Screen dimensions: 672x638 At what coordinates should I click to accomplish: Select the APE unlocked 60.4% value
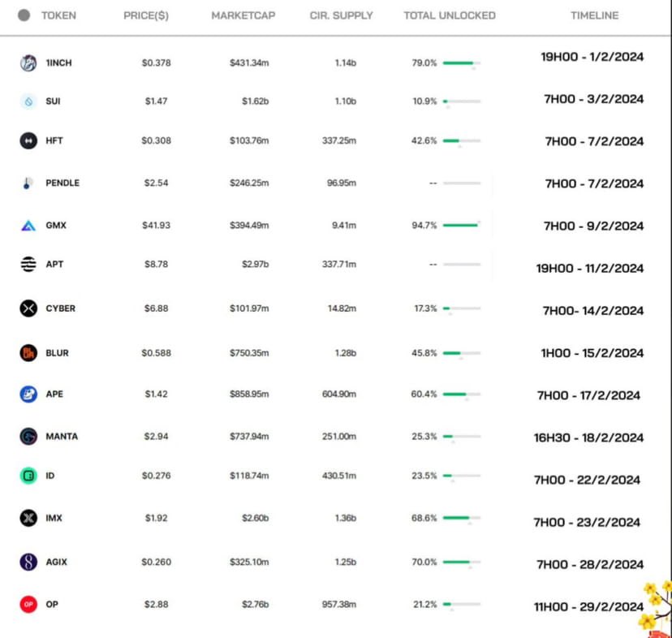pyautogui.click(x=424, y=394)
